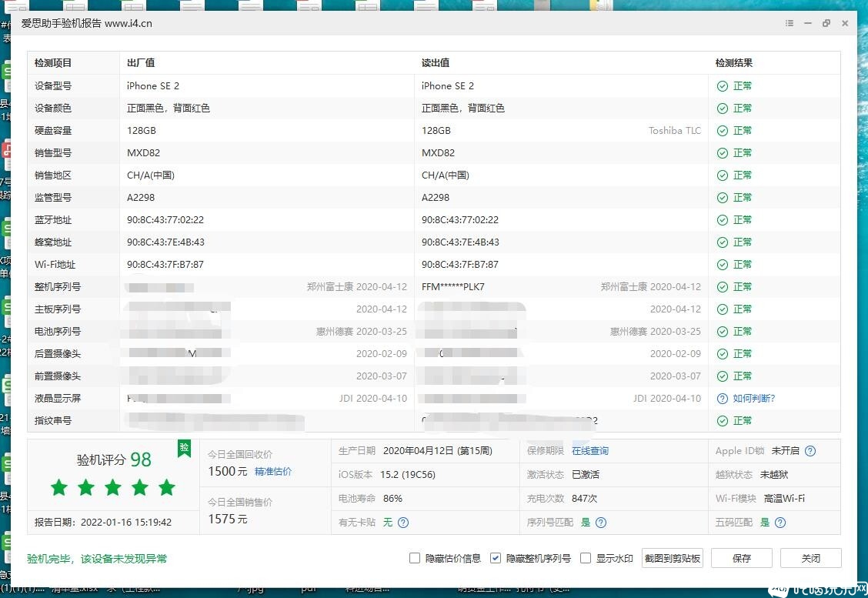
Task: Click the first green rating star
Action: click(x=59, y=488)
